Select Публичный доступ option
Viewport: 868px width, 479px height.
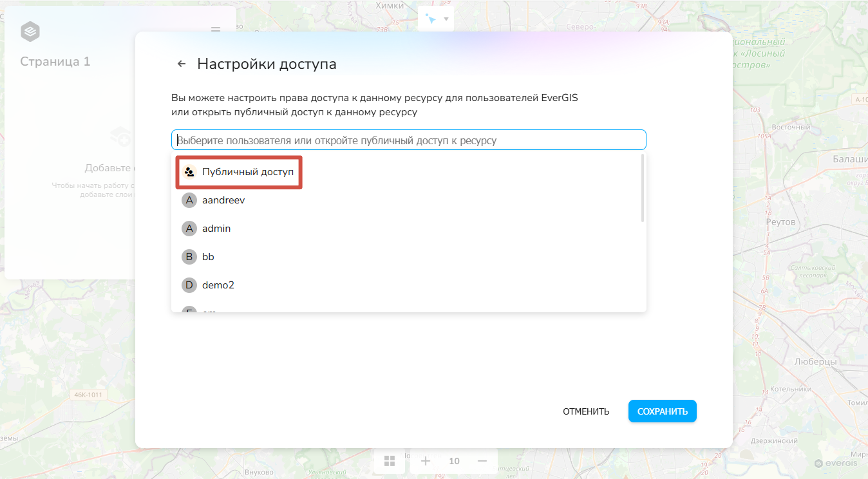point(409,172)
